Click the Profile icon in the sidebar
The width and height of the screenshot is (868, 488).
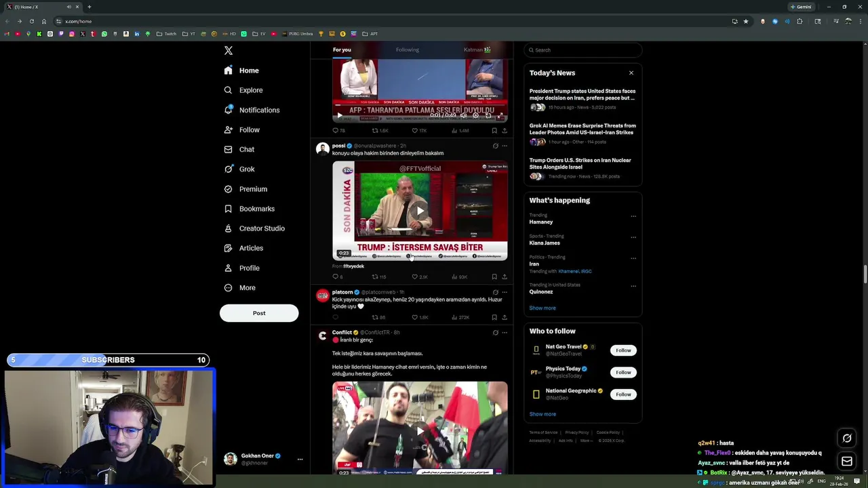[x=228, y=268]
